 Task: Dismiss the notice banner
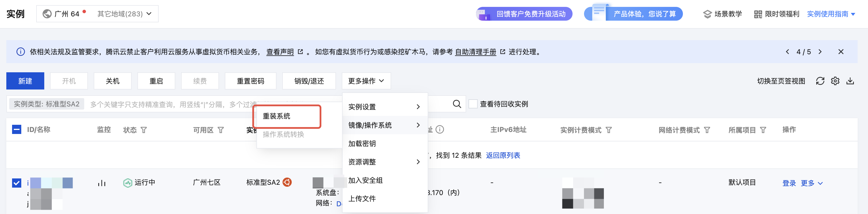pos(841,52)
